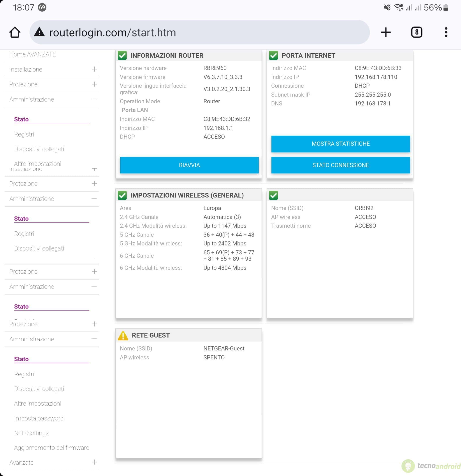Click the DNS address 192.168.178.1
Screen dimensions: 461x476
click(x=373, y=103)
